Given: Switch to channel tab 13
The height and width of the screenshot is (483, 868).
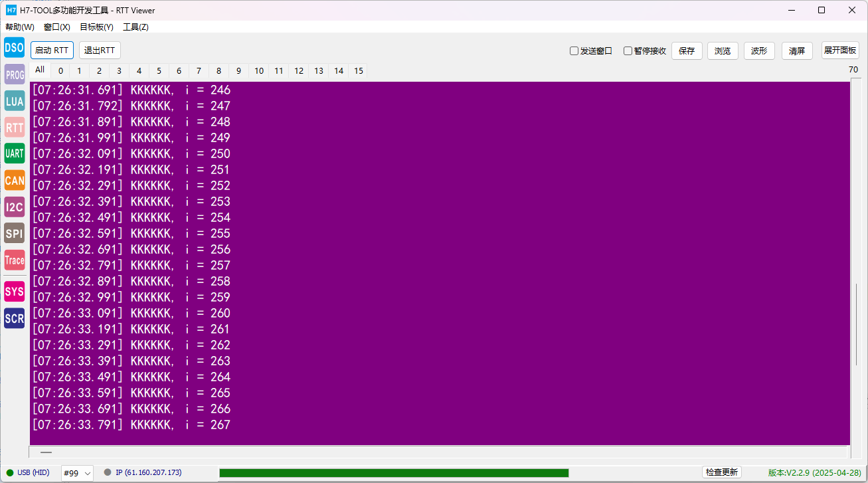Looking at the screenshot, I should point(319,71).
